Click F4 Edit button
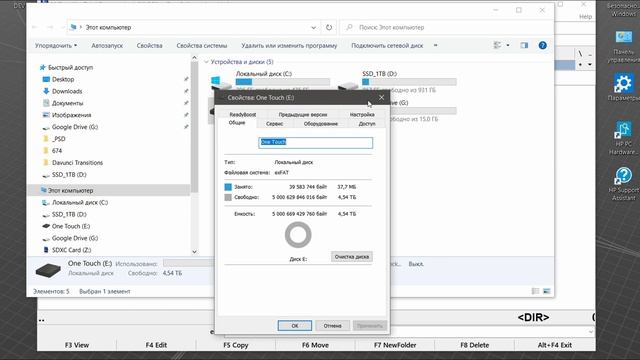Viewport: 640px width, 360px height. pos(156,345)
